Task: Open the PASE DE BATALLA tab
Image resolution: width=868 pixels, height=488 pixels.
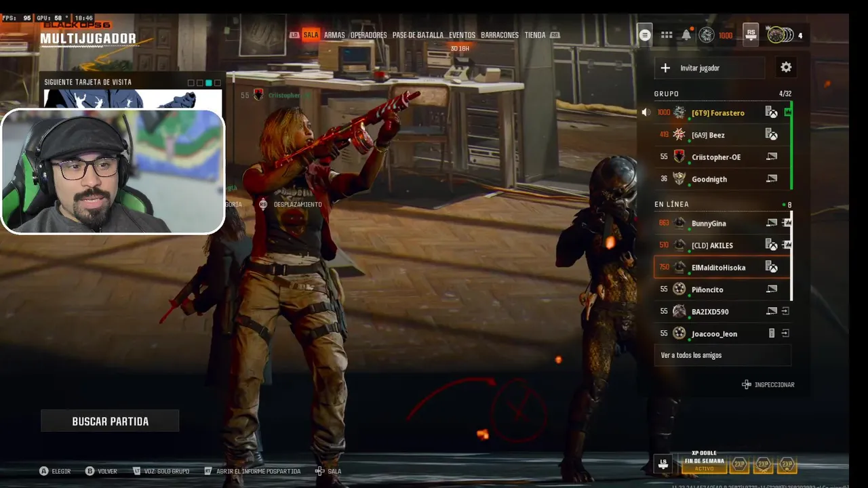Action: pyautogui.click(x=418, y=35)
